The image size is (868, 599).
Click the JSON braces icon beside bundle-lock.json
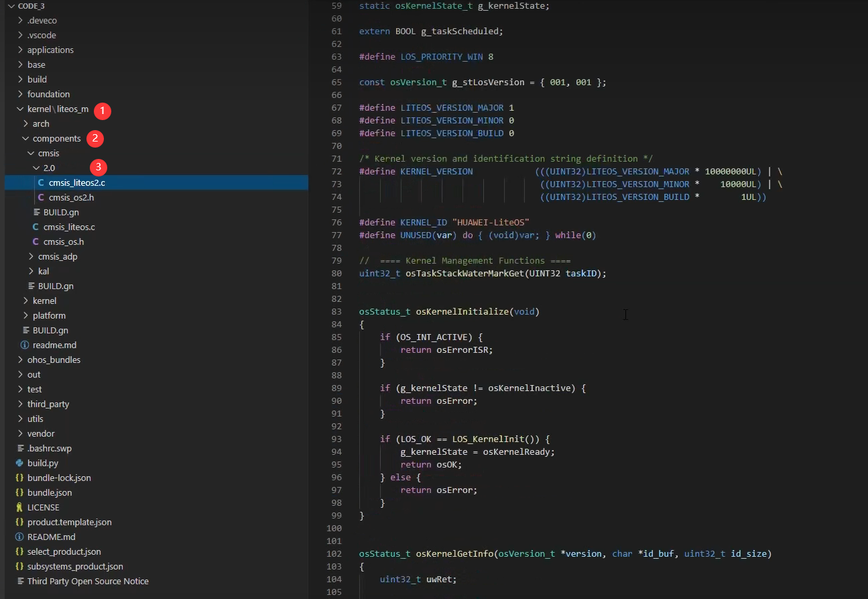click(x=19, y=478)
